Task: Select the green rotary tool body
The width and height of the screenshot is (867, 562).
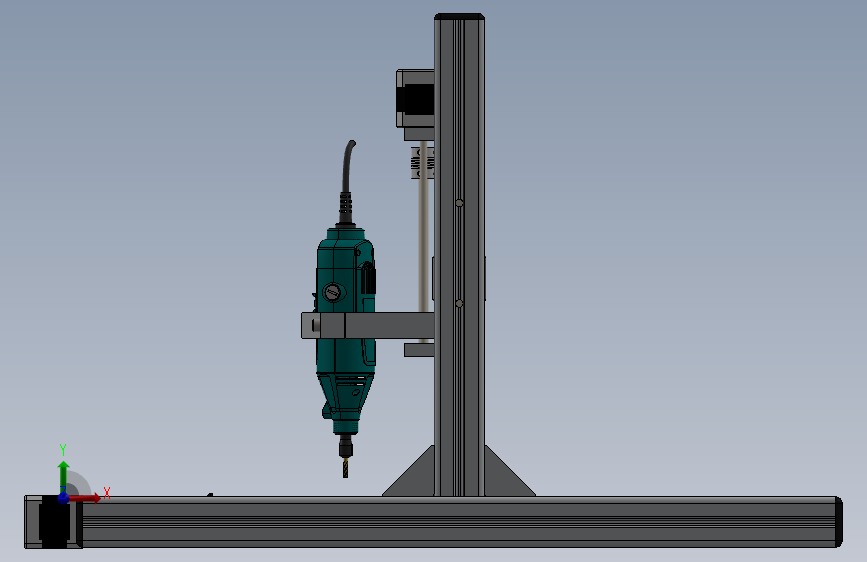Action: click(346, 332)
